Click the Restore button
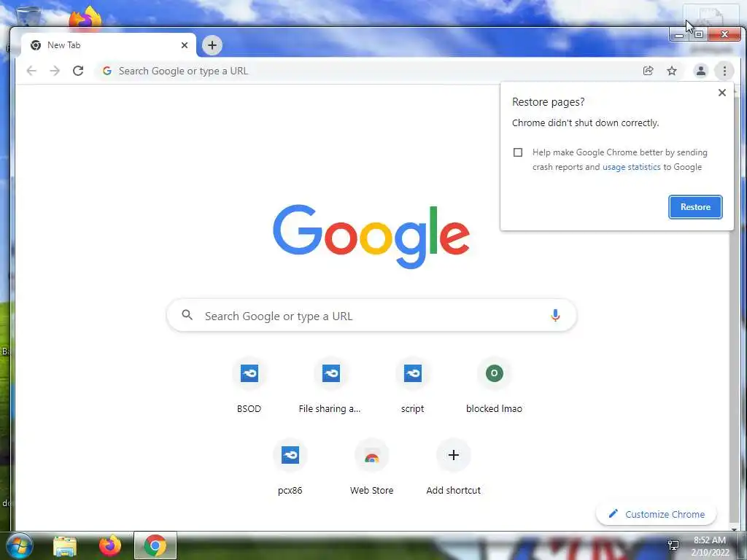Screen dimensions: 747x560 pos(695,207)
